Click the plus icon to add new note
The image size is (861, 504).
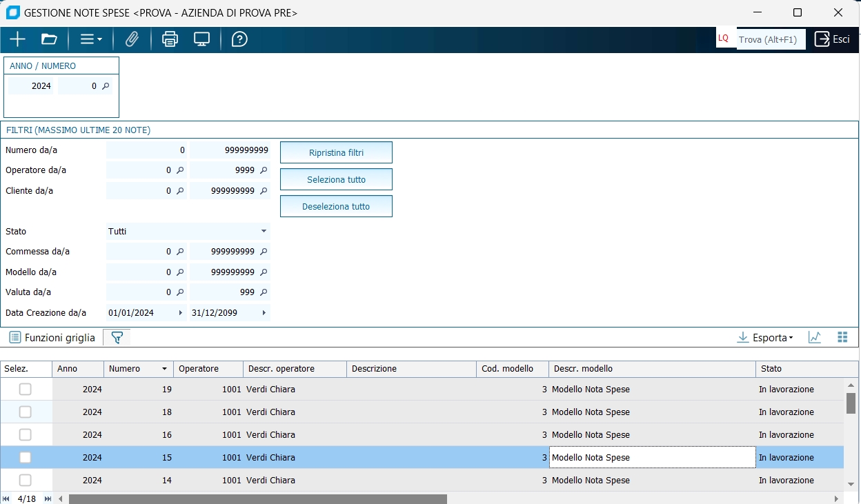pos(17,39)
